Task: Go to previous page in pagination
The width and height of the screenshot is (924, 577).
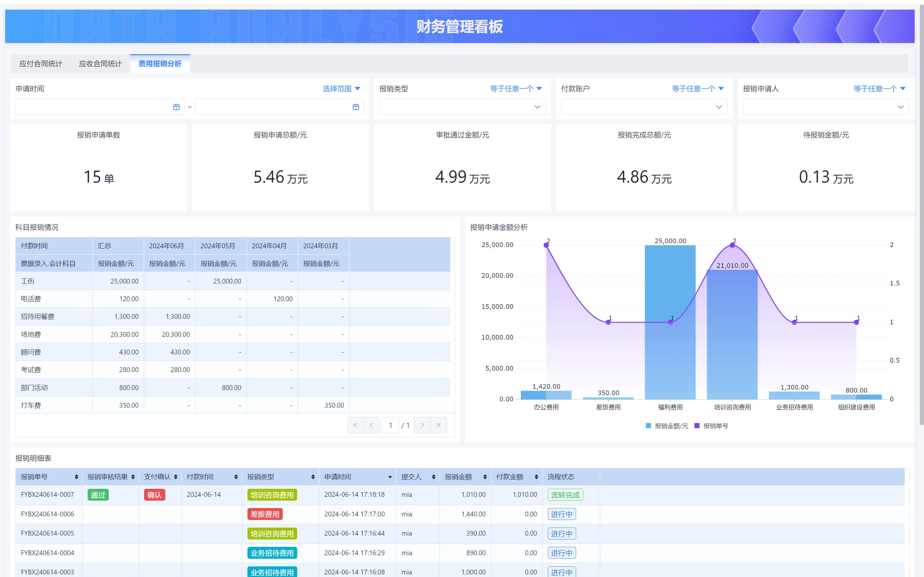Action: point(372,425)
